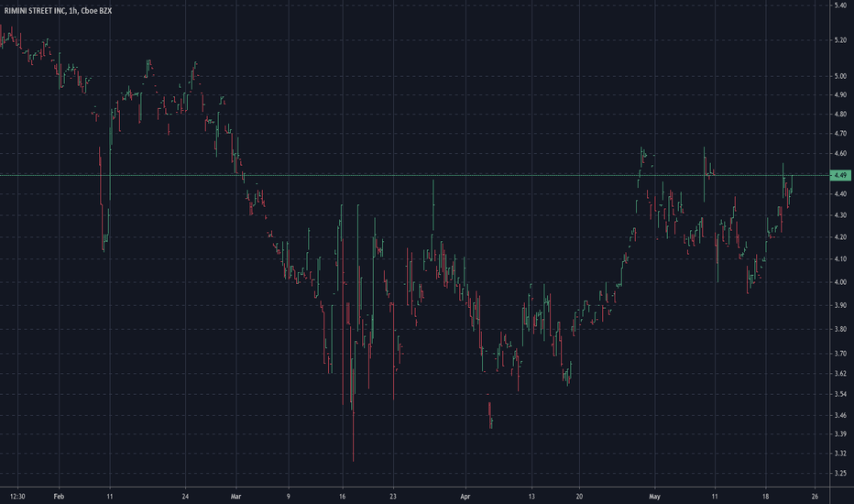Click the 3.80 price axis label
Screen dimensions: 854x504
(840, 329)
